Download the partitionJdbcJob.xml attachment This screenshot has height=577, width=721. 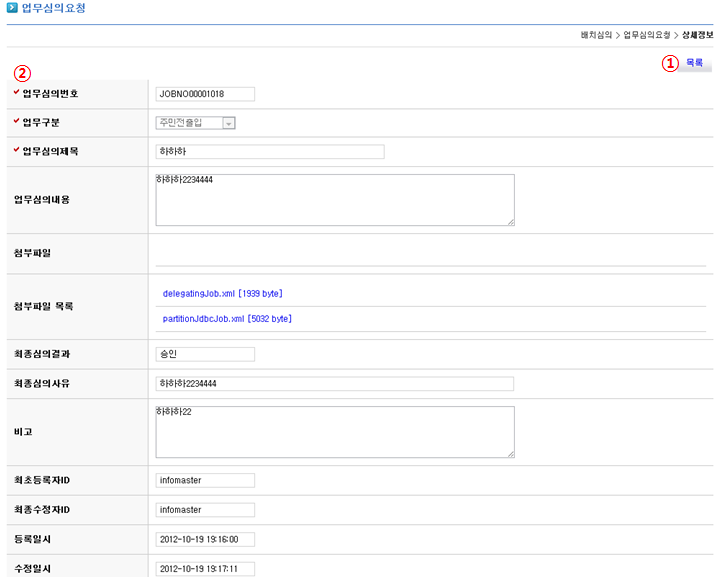[227, 319]
